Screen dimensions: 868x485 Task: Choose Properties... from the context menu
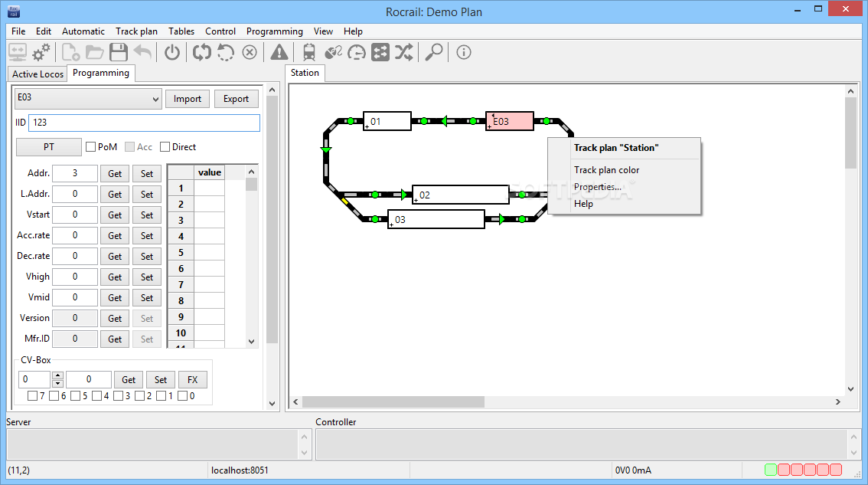(597, 187)
